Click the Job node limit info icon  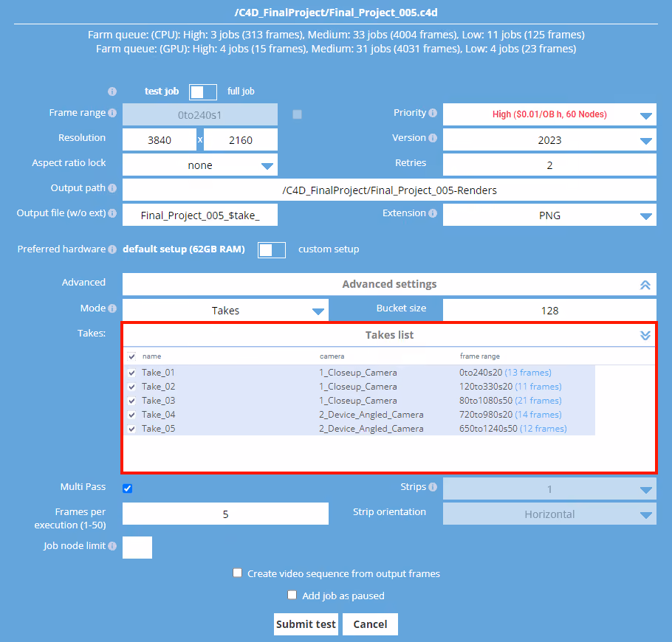(x=112, y=546)
